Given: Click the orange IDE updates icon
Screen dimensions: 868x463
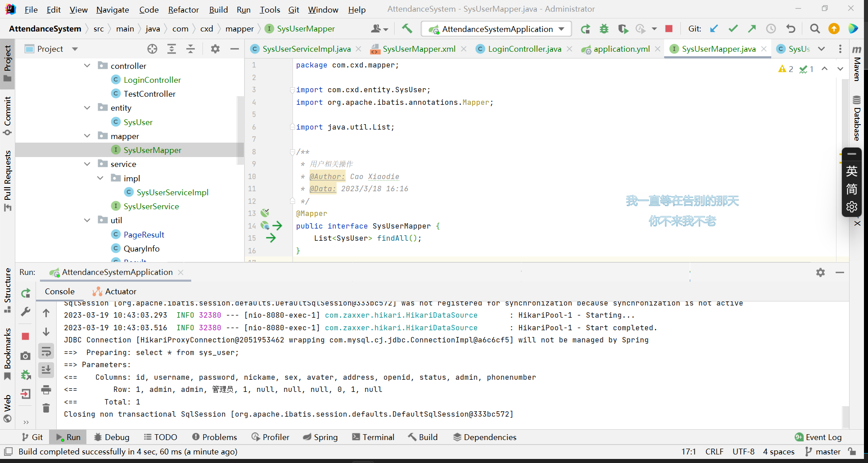Looking at the screenshot, I should (834, 29).
